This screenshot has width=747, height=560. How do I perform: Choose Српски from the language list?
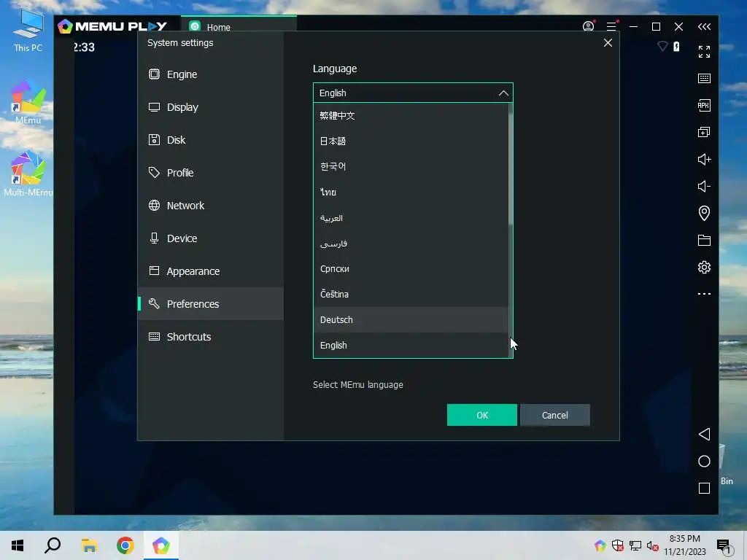[411, 268]
